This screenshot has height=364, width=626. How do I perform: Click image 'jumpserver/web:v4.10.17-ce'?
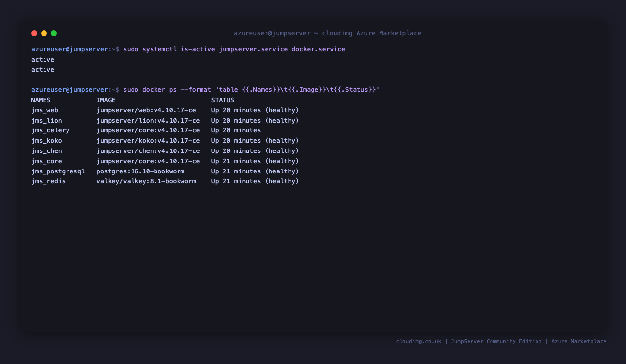pos(146,110)
